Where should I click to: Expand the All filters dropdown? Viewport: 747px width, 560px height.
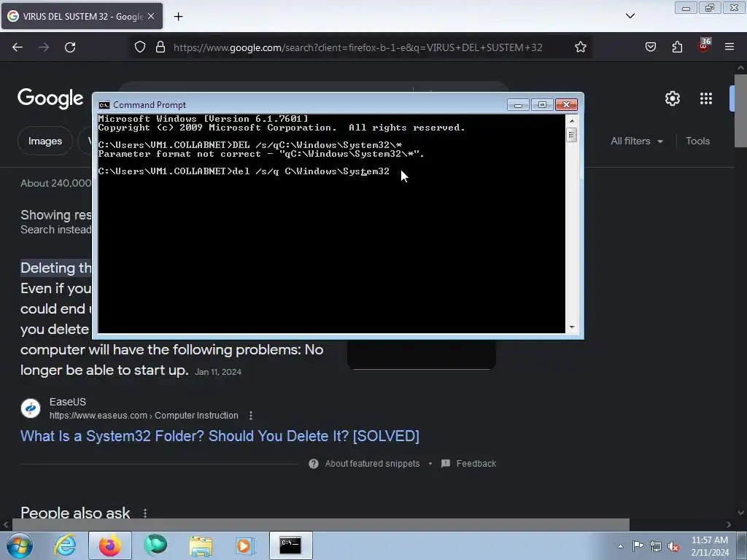point(636,141)
